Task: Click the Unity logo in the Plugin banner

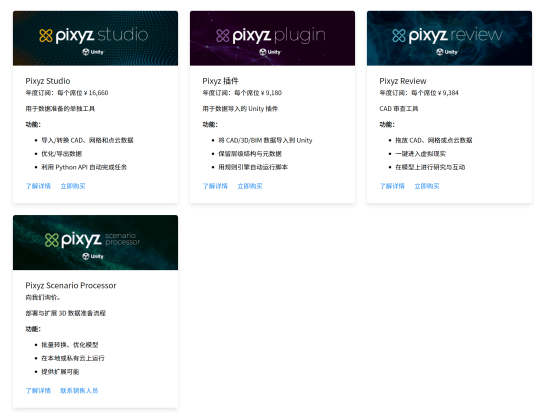Action: point(270,52)
